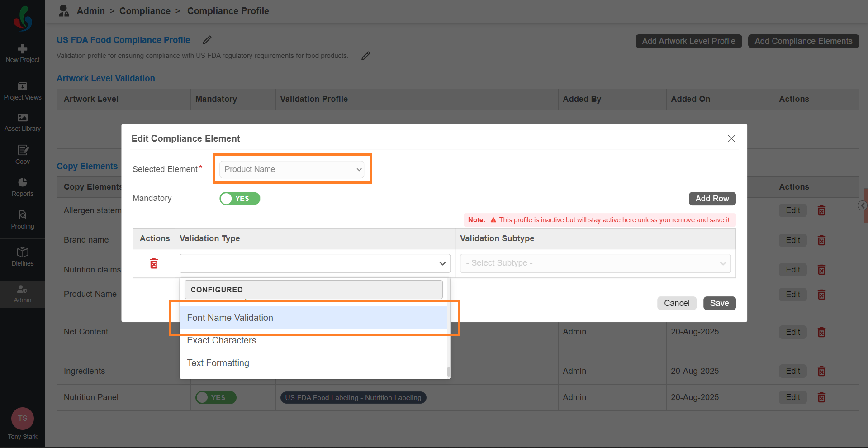
Task: Save the compliance element
Action: 719,303
